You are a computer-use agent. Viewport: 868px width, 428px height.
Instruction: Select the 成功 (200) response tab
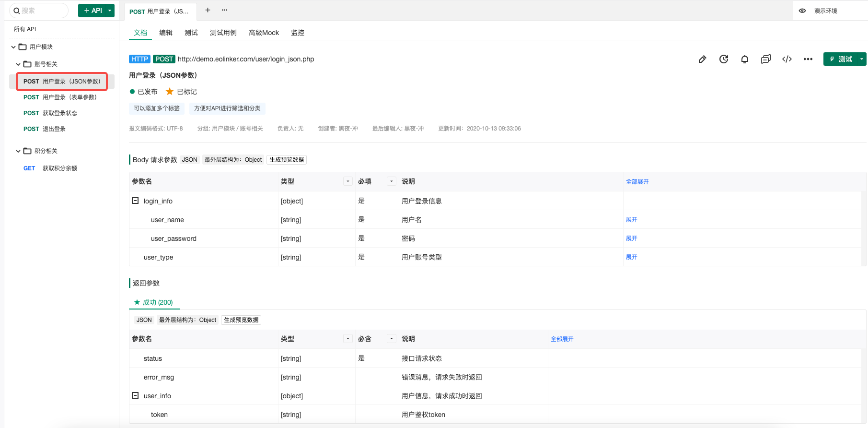tap(153, 302)
